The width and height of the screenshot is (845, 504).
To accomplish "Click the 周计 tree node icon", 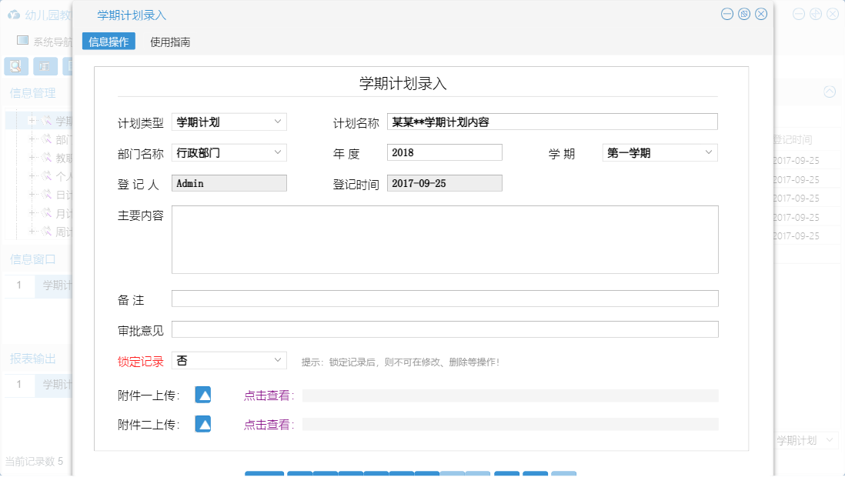I will click(x=46, y=232).
